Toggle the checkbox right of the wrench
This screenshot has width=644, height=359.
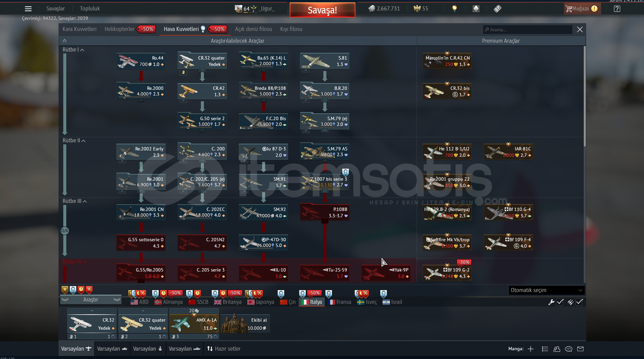(560, 302)
